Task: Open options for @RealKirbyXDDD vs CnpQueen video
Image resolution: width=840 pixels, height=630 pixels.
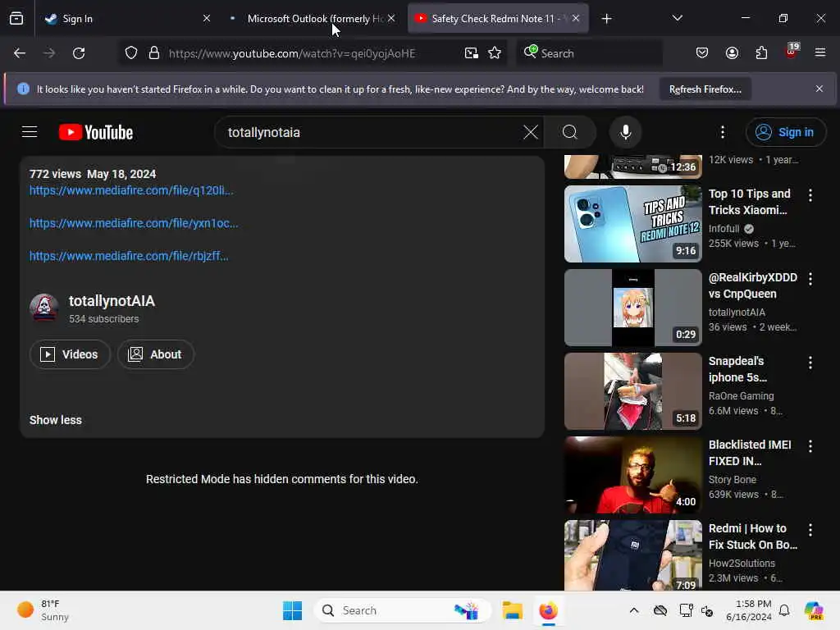Action: (810, 279)
